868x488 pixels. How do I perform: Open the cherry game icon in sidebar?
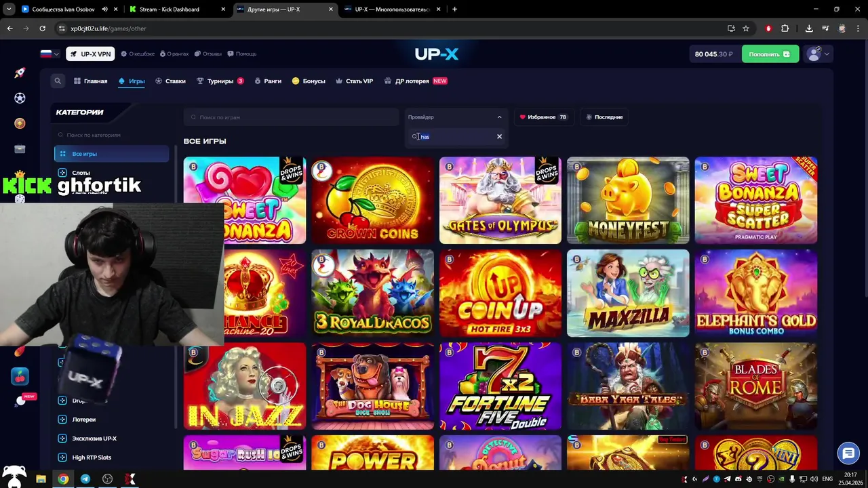(x=20, y=376)
